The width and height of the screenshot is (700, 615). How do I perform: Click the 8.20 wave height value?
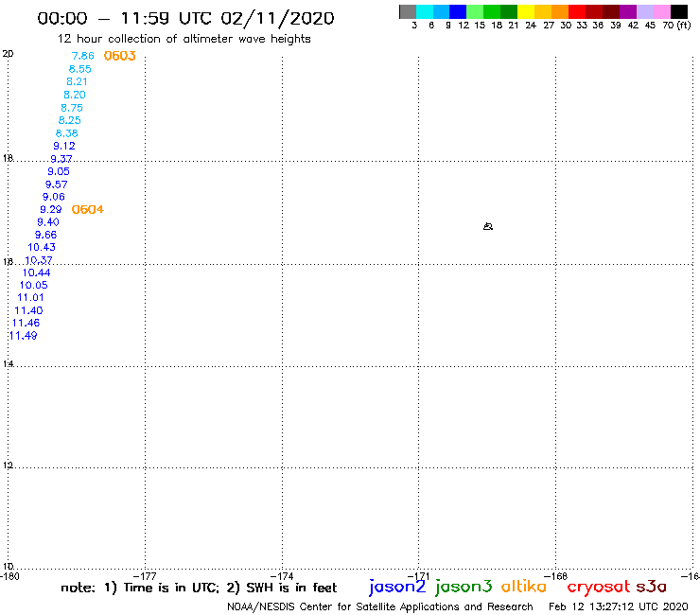pos(74,95)
